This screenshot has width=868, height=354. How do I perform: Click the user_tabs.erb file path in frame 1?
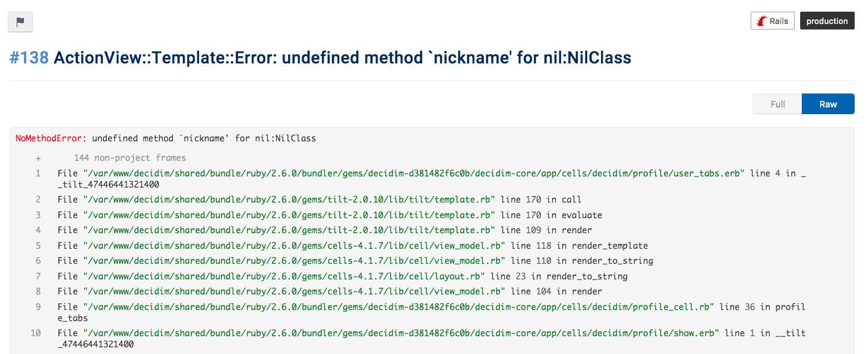coord(414,173)
